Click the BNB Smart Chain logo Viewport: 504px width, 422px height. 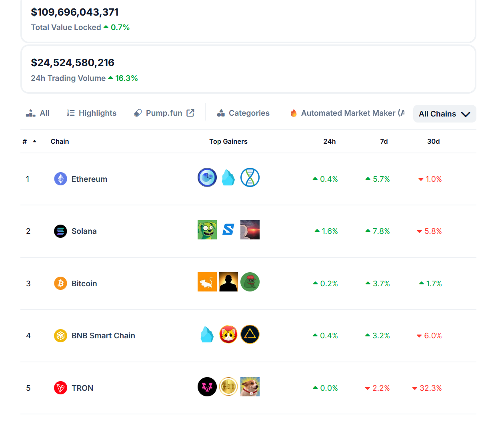tap(60, 336)
